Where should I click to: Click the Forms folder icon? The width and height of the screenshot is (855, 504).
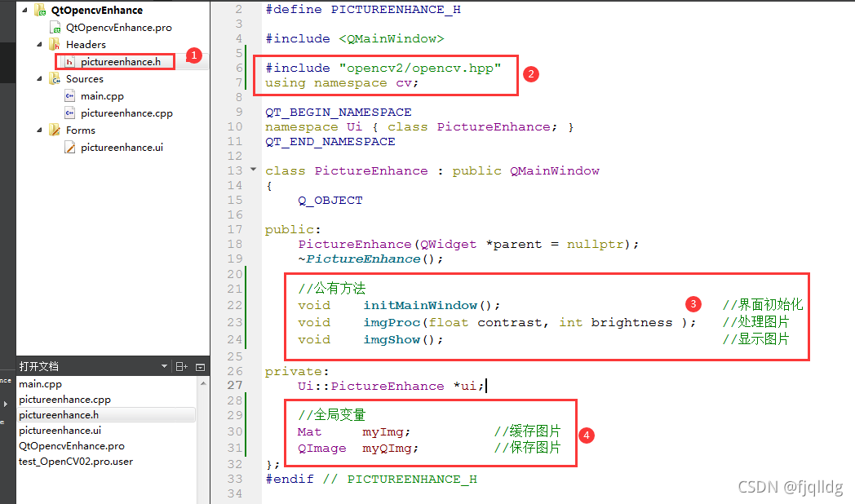(x=55, y=130)
